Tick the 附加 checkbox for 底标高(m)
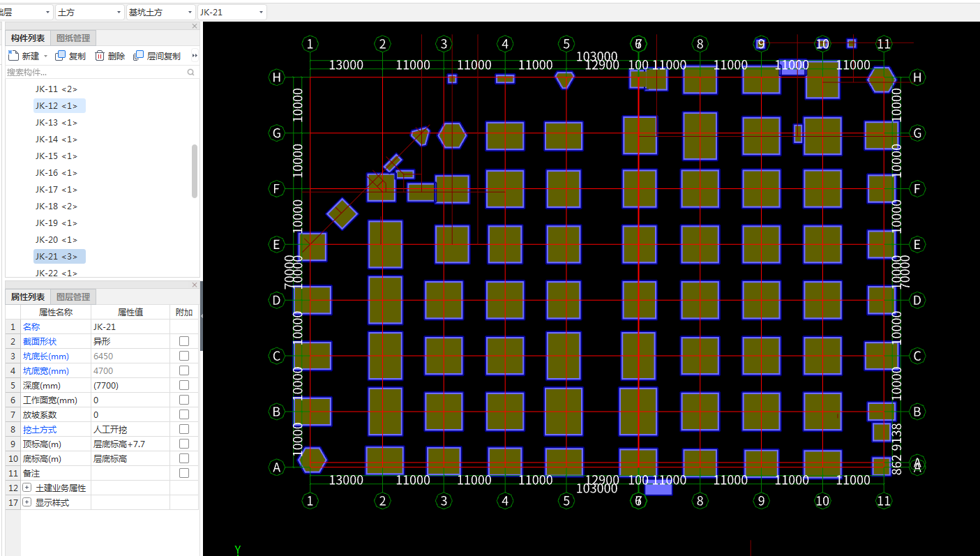The width and height of the screenshot is (980, 556). pos(184,459)
